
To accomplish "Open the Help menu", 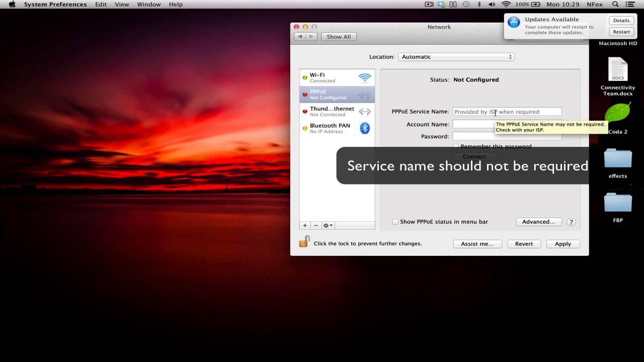I will 176,5.
